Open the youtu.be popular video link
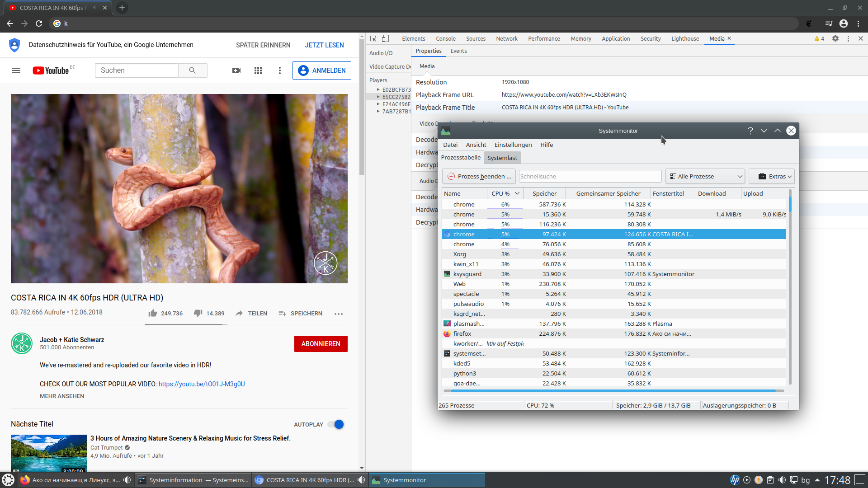This screenshot has height=488, width=868. click(202, 384)
